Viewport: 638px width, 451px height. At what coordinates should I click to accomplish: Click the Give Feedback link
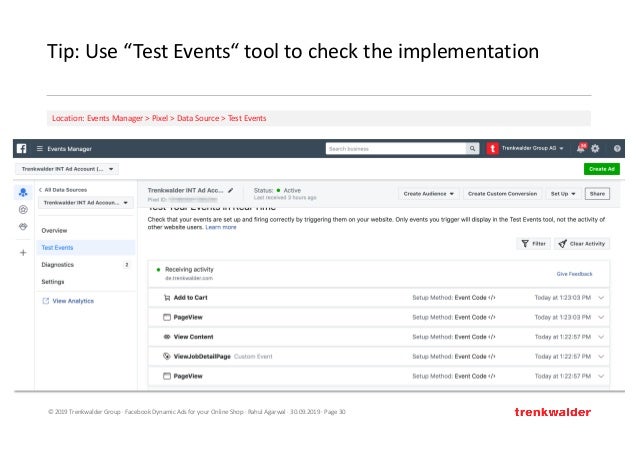pos(574,274)
